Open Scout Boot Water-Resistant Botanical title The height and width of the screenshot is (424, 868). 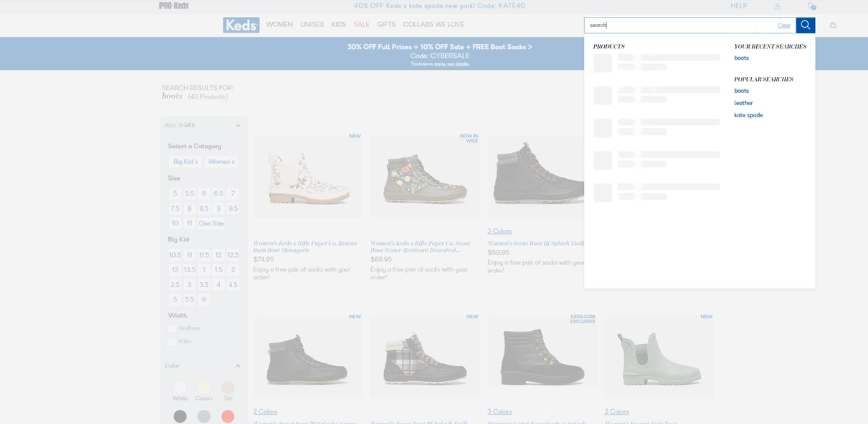pyautogui.click(x=421, y=247)
